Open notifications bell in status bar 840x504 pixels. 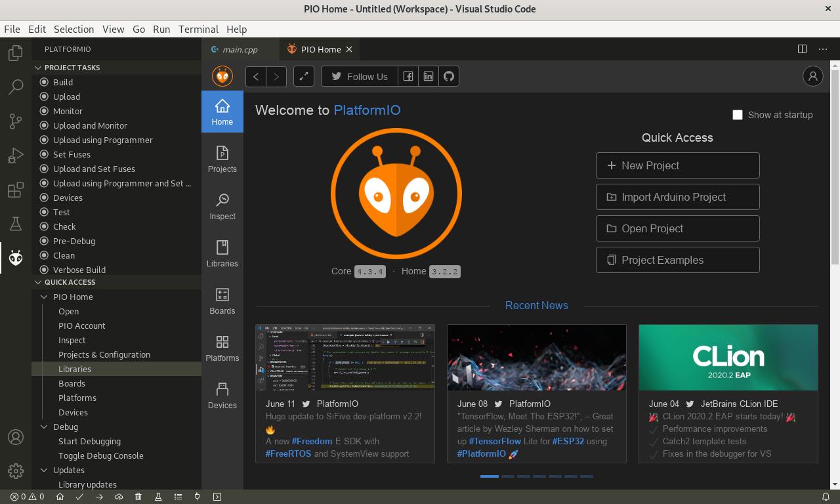pos(826,497)
